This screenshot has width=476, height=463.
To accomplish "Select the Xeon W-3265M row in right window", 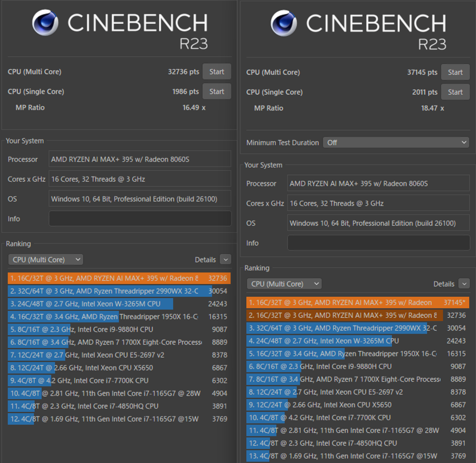I will tap(358, 341).
